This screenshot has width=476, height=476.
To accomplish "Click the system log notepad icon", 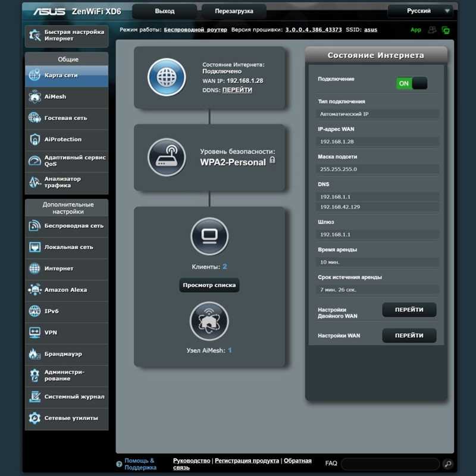I will pyautogui.click(x=35, y=396).
